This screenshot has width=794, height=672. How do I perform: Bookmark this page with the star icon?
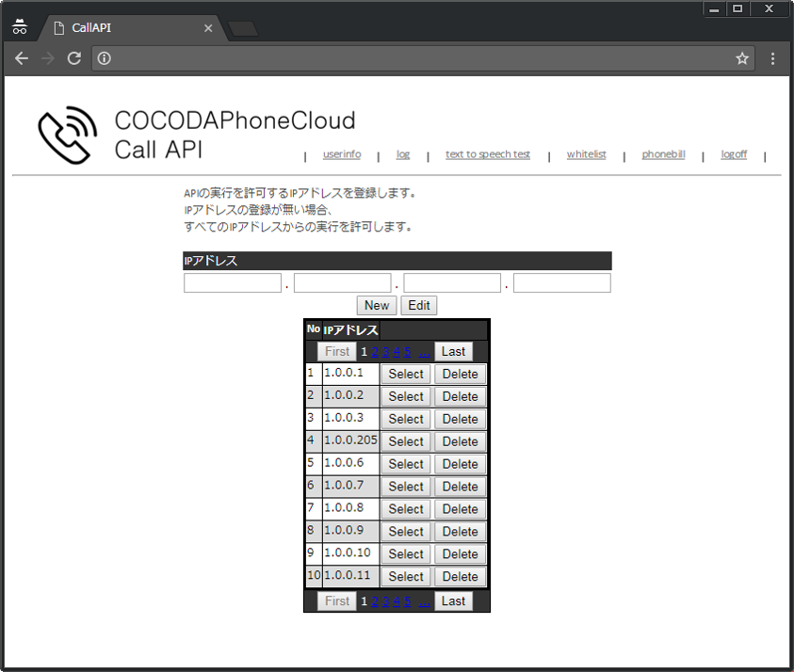click(742, 58)
